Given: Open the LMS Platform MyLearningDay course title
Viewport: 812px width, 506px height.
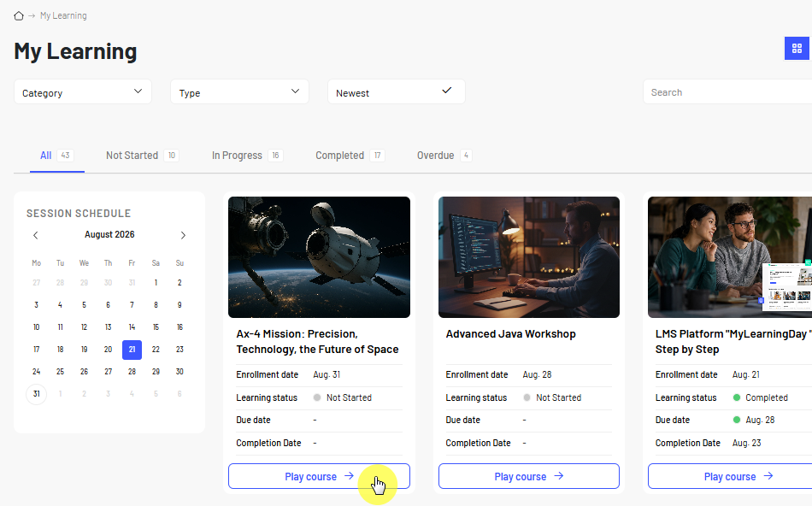Looking at the screenshot, I should point(733,342).
